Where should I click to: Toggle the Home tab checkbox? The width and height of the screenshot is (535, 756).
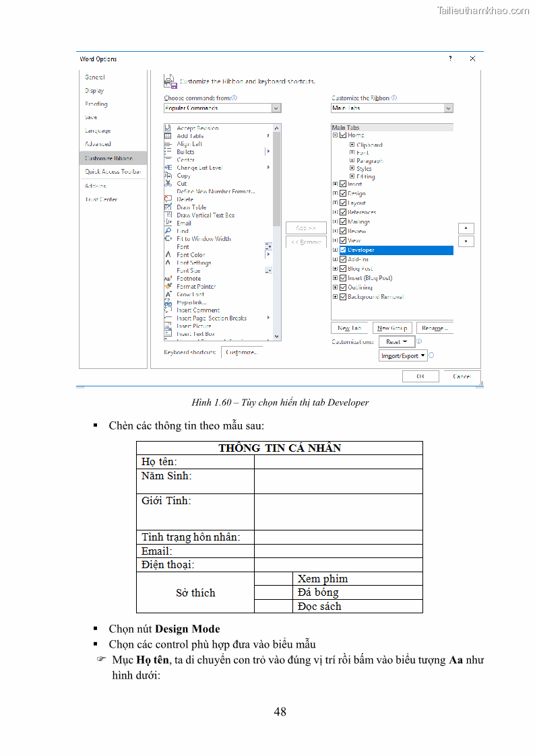[343, 135]
